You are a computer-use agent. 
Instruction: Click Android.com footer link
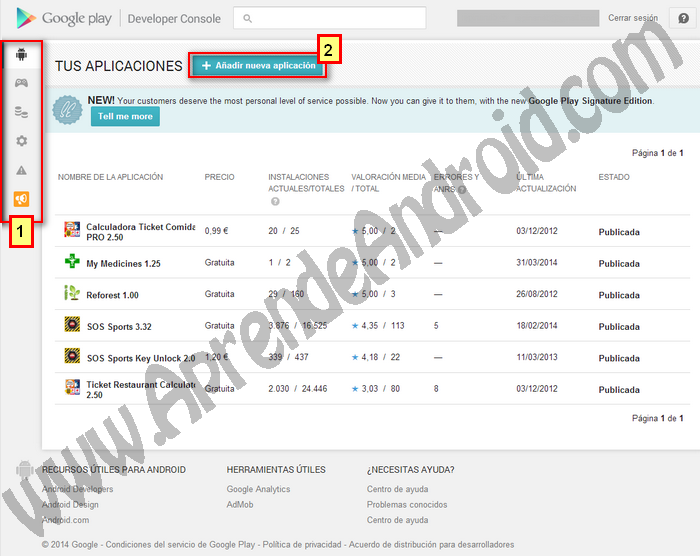click(65, 520)
